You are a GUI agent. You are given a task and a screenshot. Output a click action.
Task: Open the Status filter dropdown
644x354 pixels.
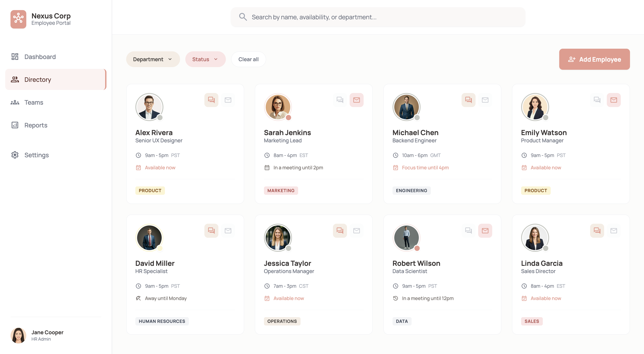point(205,59)
